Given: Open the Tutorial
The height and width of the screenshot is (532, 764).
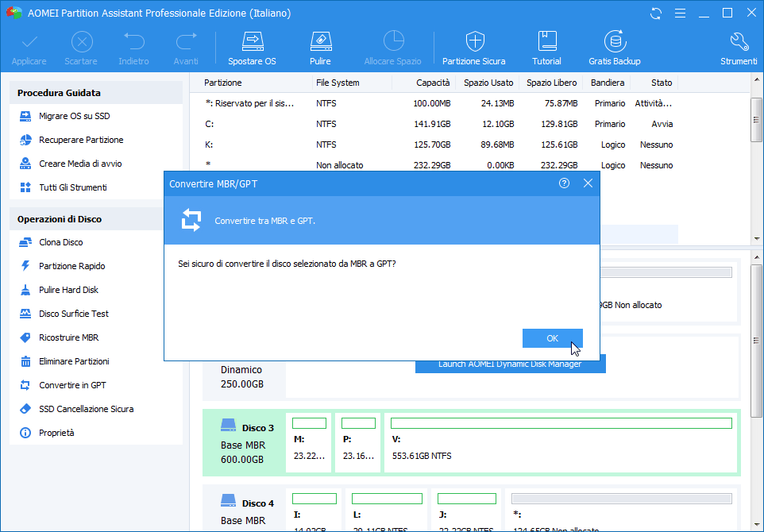Looking at the screenshot, I should click(546, 48).
